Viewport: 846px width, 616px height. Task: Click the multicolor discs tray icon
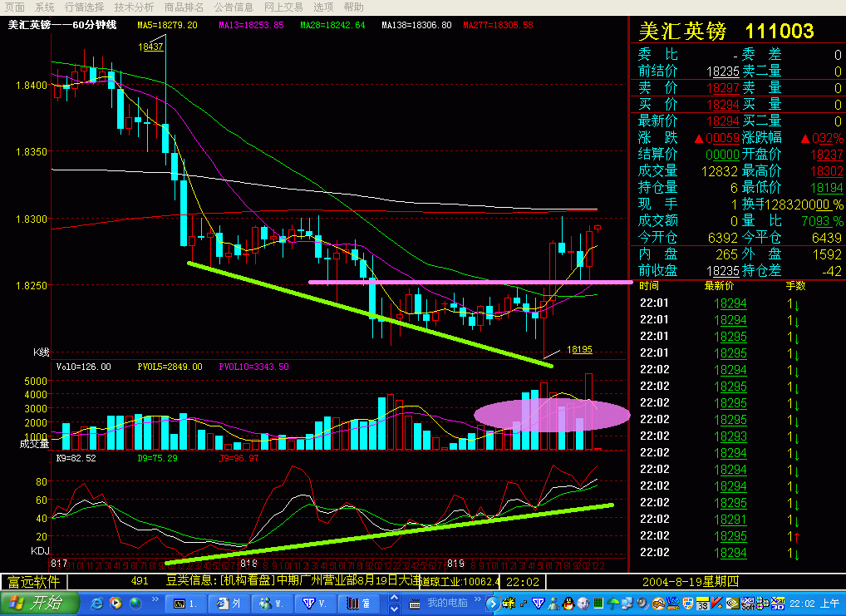coord(762,604)
